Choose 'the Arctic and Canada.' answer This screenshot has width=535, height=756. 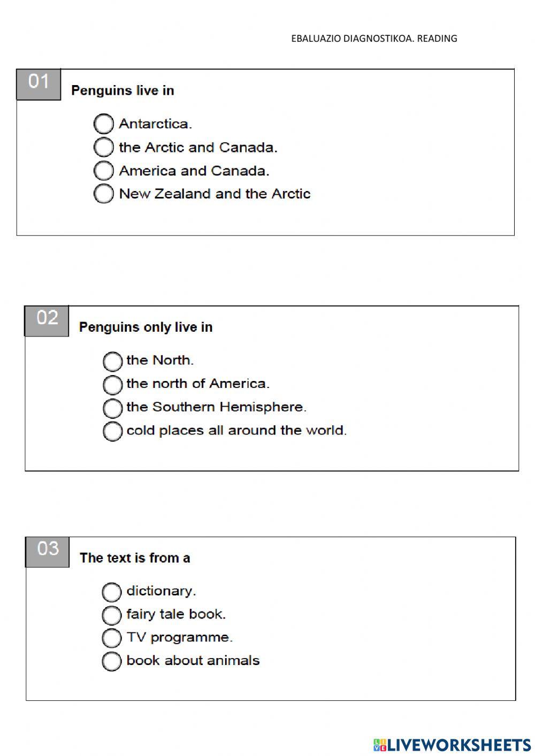[104, 147]
